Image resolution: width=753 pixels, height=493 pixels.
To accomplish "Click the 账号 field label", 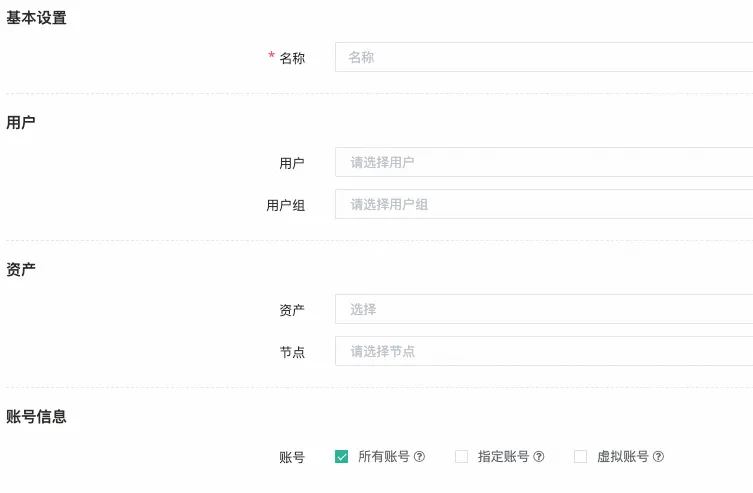I will tap(292, 457).
